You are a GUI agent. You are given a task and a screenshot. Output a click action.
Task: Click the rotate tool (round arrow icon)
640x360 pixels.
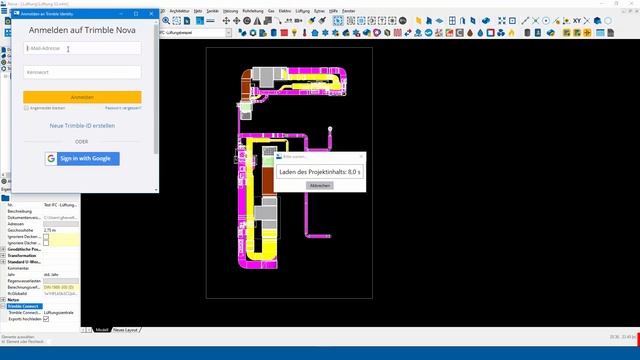tap(247, 20)
